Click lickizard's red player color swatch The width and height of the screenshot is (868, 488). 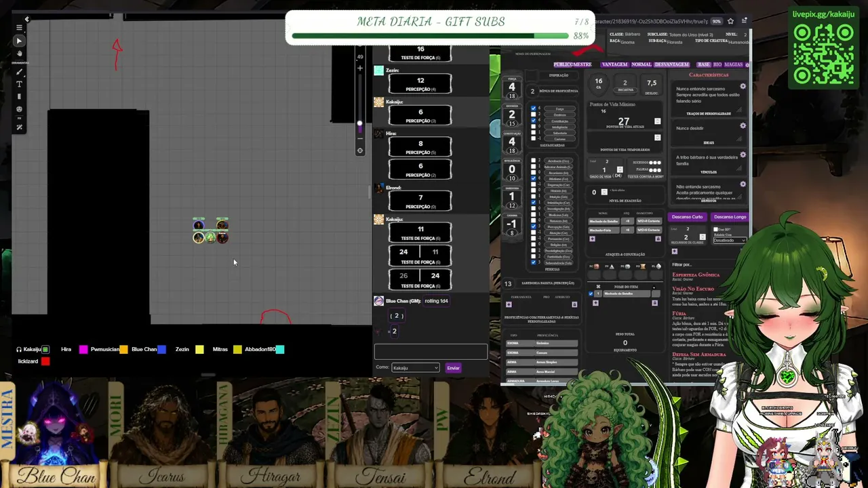[45, 362]
